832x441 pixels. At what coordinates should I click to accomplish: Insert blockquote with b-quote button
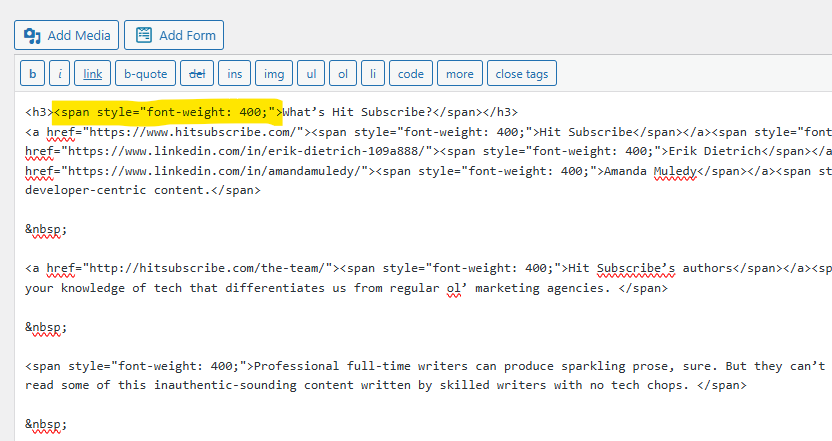[145, 73]
